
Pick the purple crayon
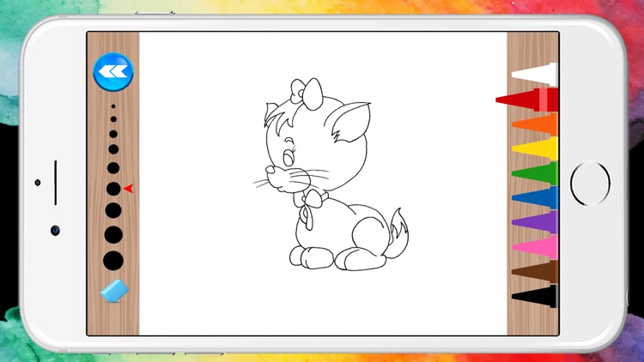coord(535,222)
